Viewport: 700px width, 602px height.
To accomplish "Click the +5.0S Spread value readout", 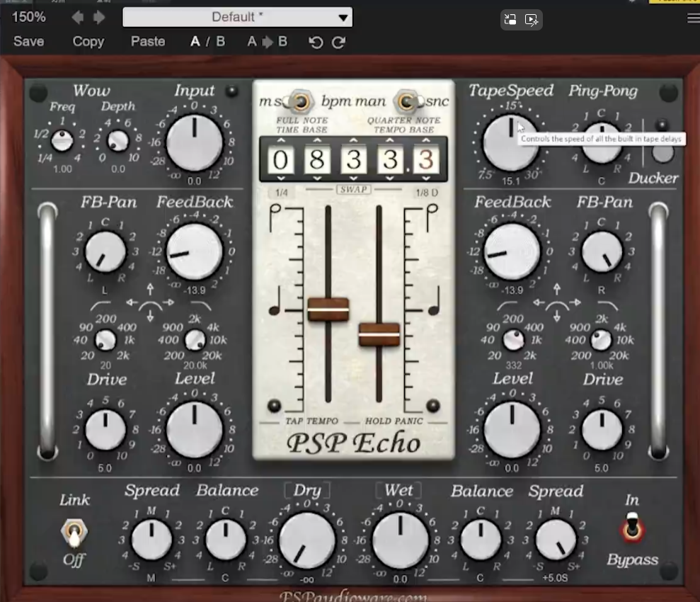I will point(555,579).
